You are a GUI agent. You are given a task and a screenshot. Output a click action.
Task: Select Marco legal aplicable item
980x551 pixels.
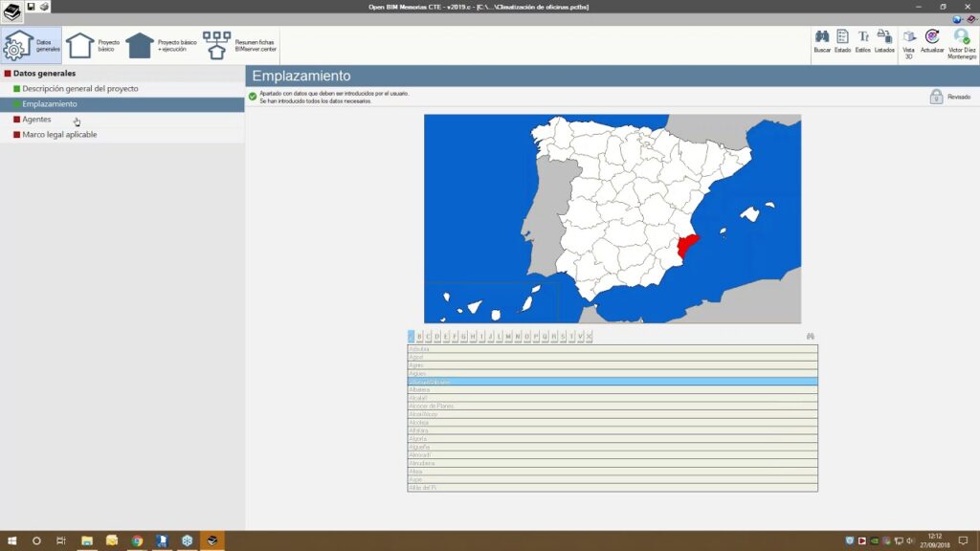click(59, 135)
